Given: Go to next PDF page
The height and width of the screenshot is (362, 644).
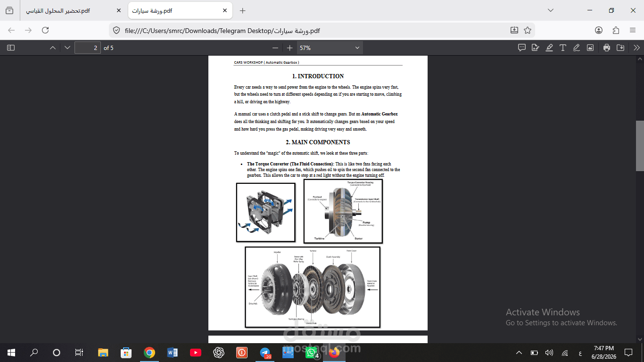Looking at the screenshot, I should point(67,48).
